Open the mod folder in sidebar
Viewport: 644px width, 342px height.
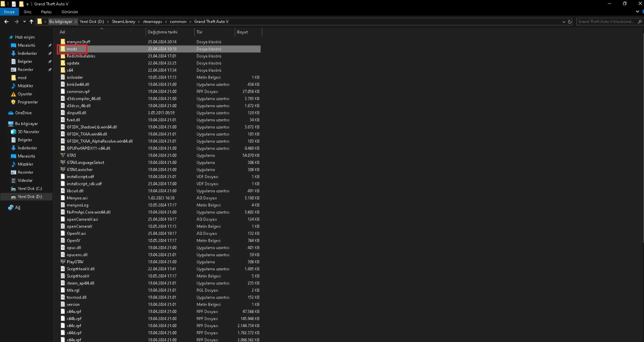point(22,78)
